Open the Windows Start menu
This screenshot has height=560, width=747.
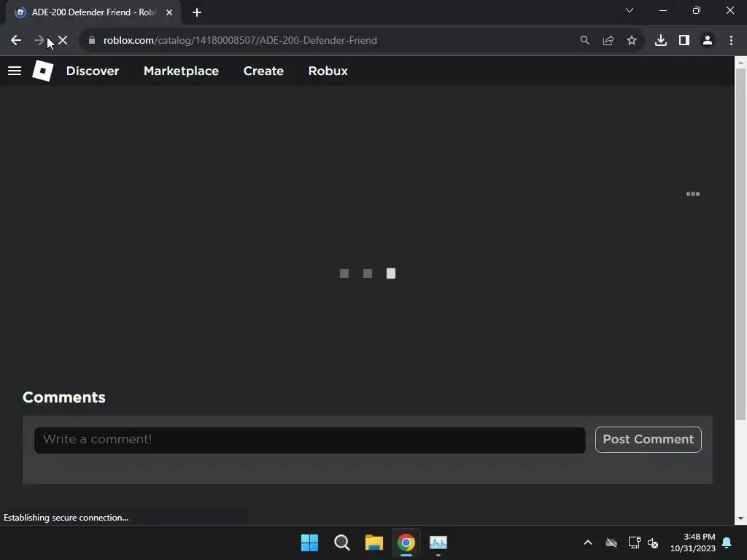tap(309, 542)
